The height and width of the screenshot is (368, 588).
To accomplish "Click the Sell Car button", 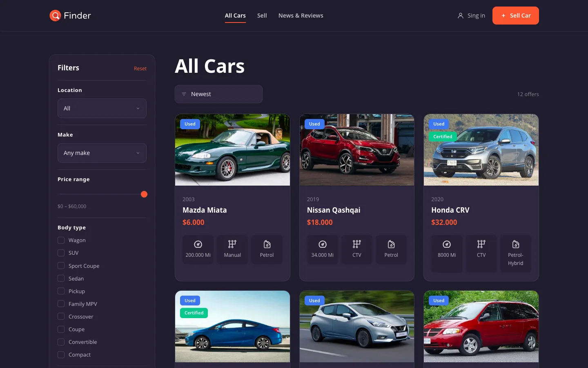I will click(516, 16).
